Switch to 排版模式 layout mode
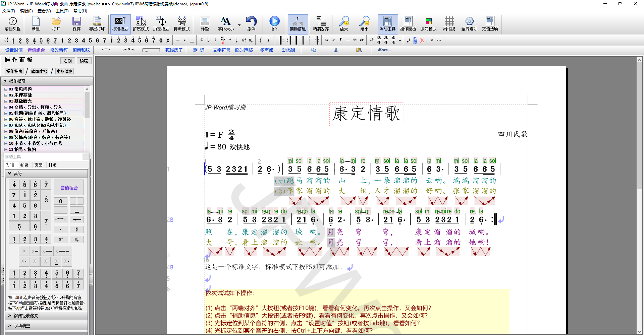 coord(182,24)
